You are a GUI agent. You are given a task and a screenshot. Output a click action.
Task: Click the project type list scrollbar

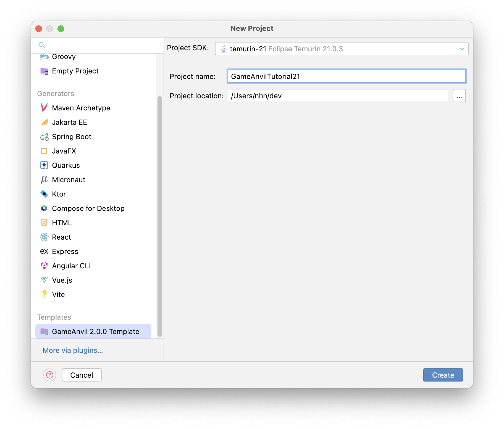pos(159,217)
